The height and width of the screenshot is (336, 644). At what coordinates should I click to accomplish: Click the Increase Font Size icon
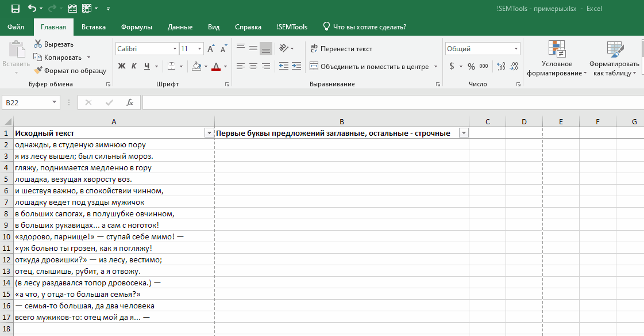211,49
